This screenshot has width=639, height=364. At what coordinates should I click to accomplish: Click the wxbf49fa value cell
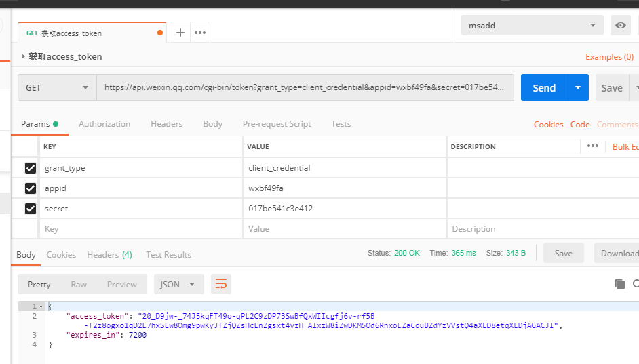click(345, 188)
